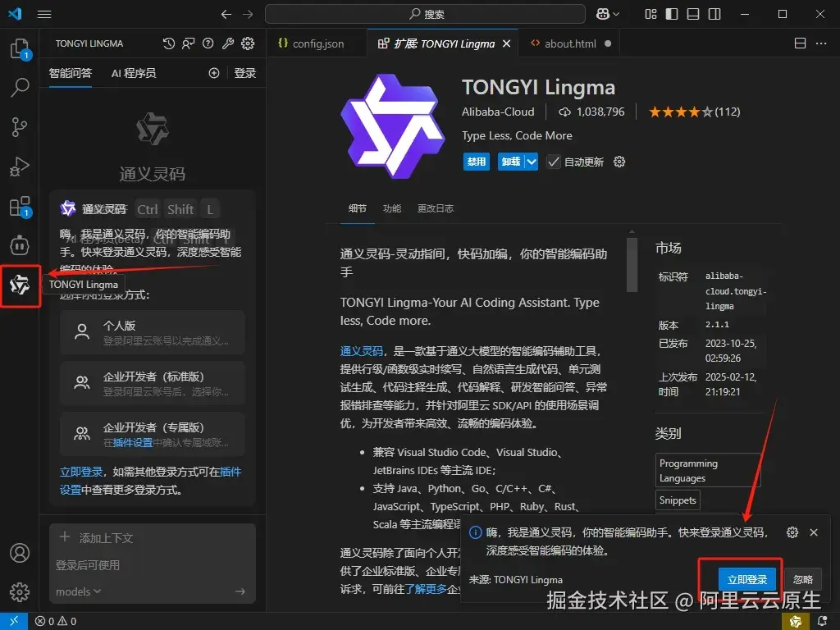
Task: Disable the 自动更新 checkbox
Action: point(554,162)
